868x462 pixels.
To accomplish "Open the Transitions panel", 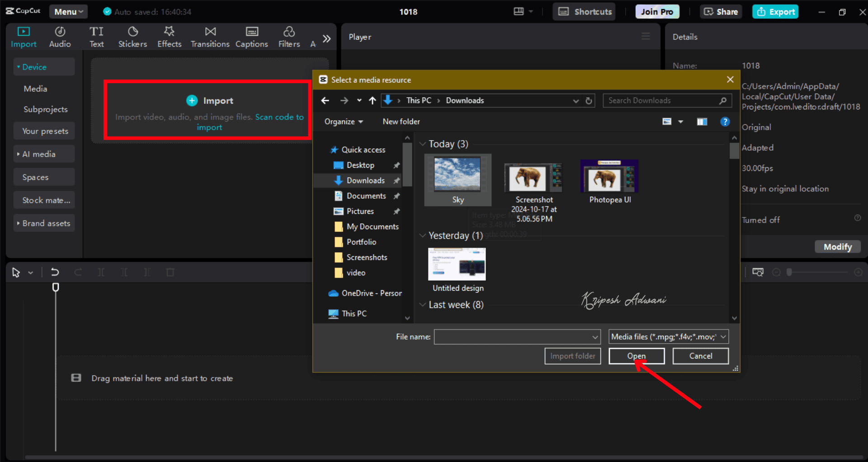I will click(210, 37).
